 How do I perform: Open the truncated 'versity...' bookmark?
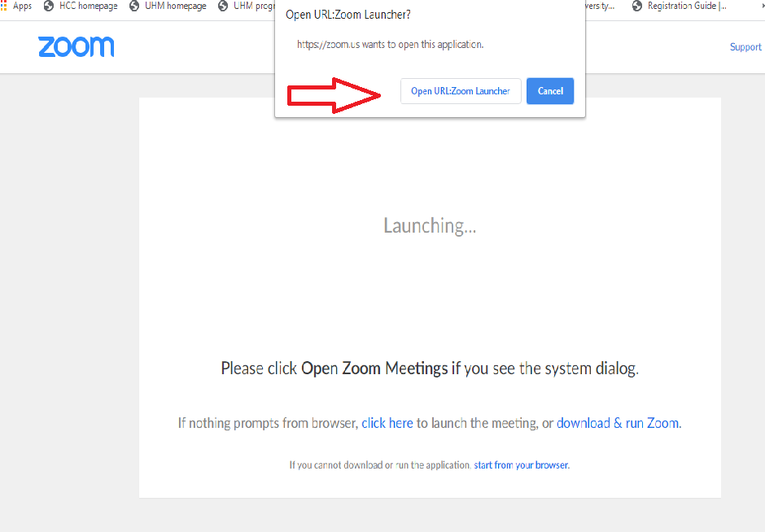click(x=600, y=6)
